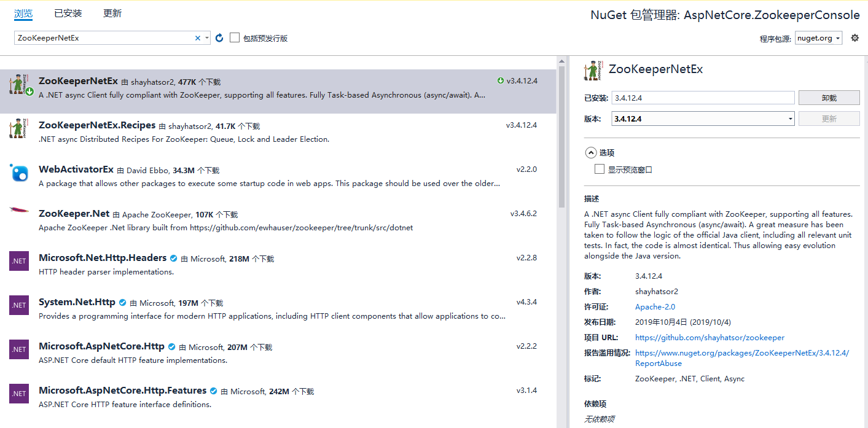Select the ZooKeeper.Net package title
Image resolution: width=868 pixels, height=428 pixels.
pyautogui.click(x=74, y=214)
